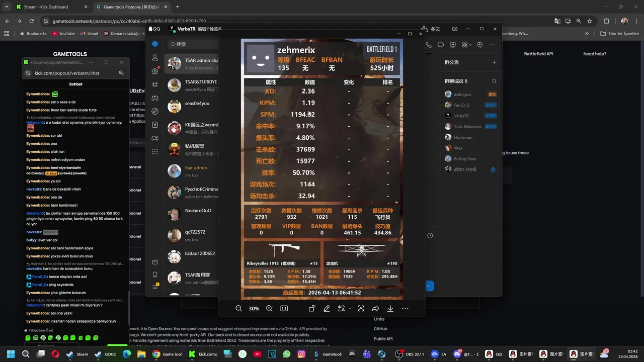644x362 pixels.
Task: Click the image translate icon
Action: point(341,309)
